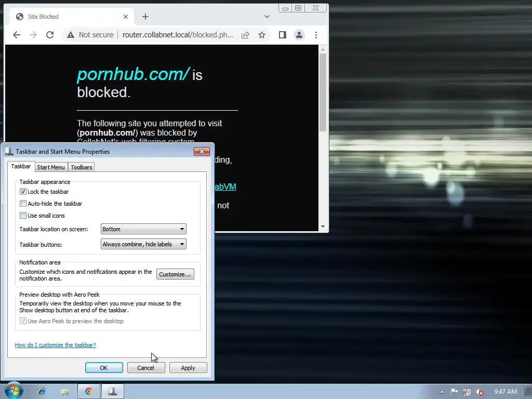532x399 pixels.
Task: Click the network tray icon
Action: 467,392
